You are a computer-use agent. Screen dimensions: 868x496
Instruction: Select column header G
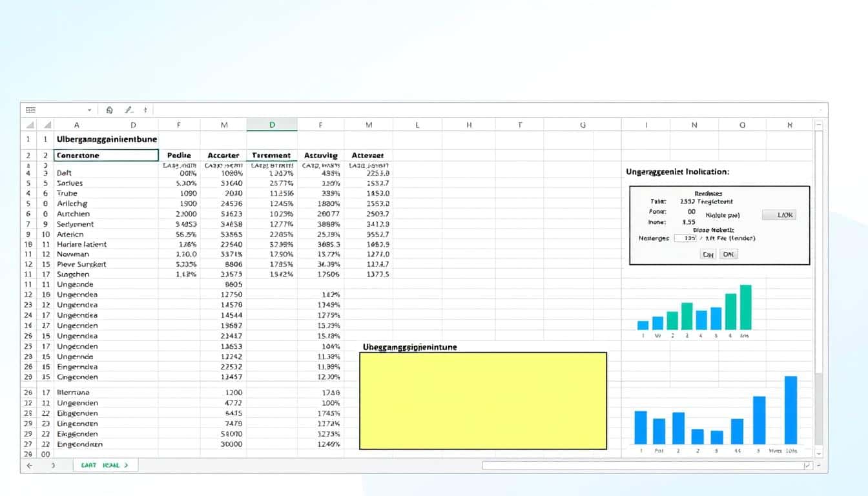pyautogui.click(x=583, y=125)
